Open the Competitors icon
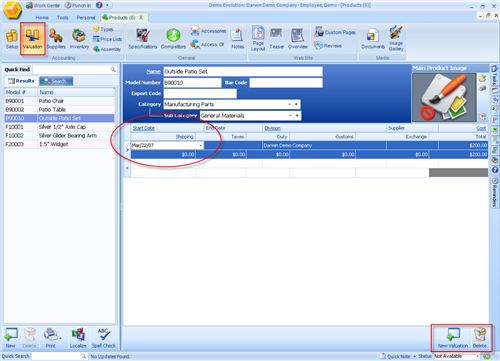The height and width of the screenshot is (361, 500). [173, 39]
